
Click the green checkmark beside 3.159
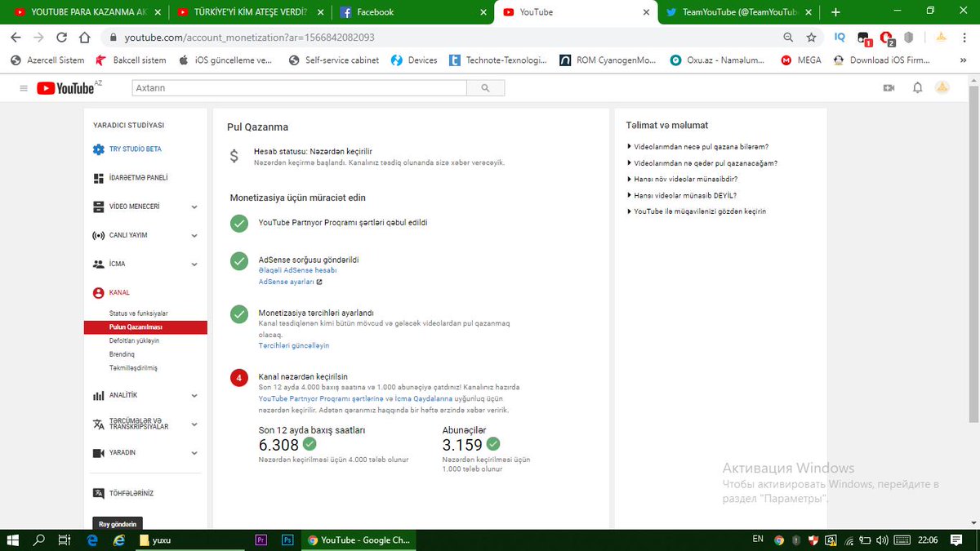(x=493, y=444)
